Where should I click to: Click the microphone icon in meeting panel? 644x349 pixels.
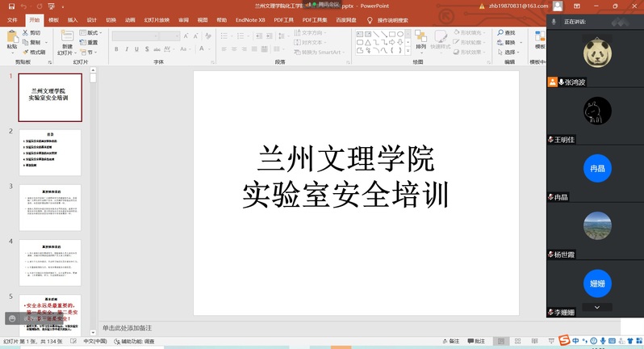pyautogui.click(x=554, y=22)
